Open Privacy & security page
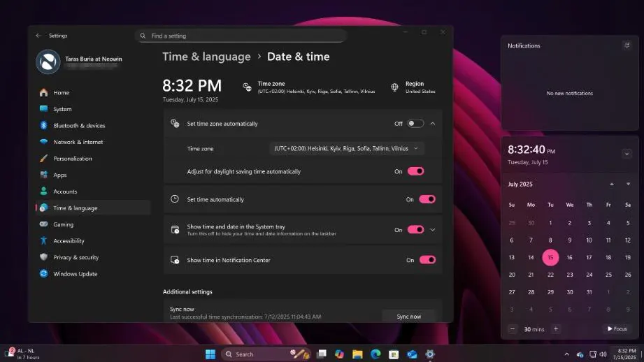644x362 pixels. tap(93, 257)
